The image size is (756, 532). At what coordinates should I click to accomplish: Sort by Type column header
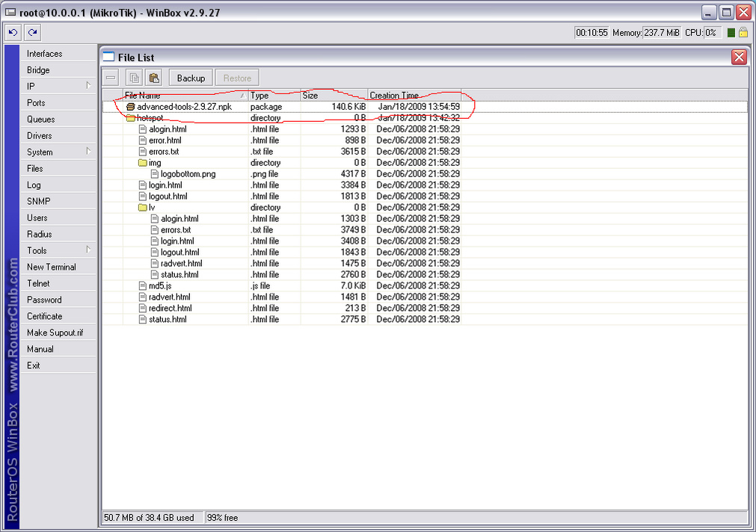click(x=274, y=95)
